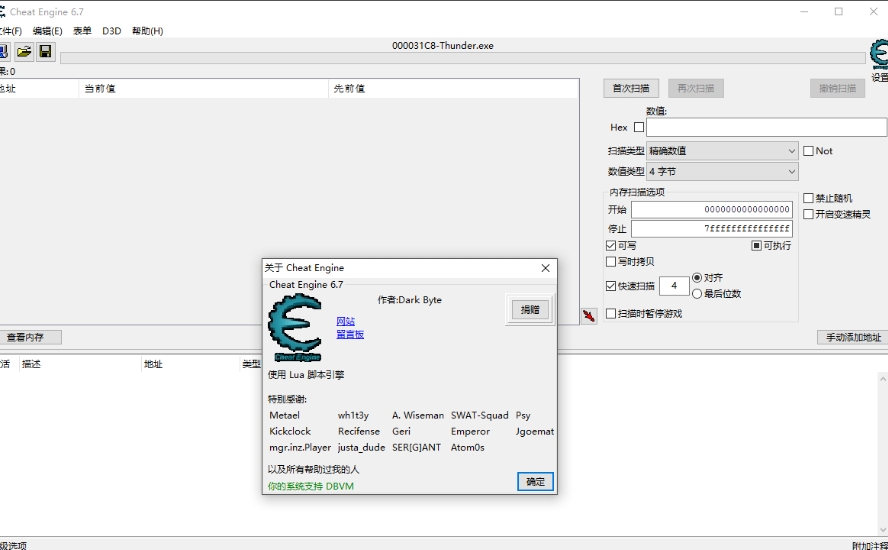Click the Cheat Engine settings logo
The height and width of the screenshot is (550, 888).
coord(880,55)
